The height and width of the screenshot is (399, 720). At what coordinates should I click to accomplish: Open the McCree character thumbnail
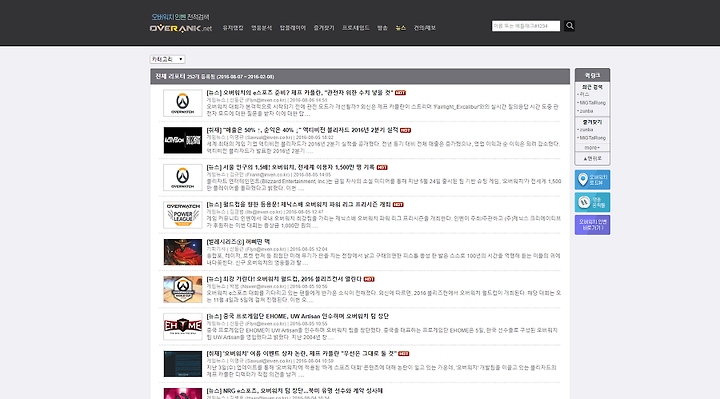pos(183,252)
